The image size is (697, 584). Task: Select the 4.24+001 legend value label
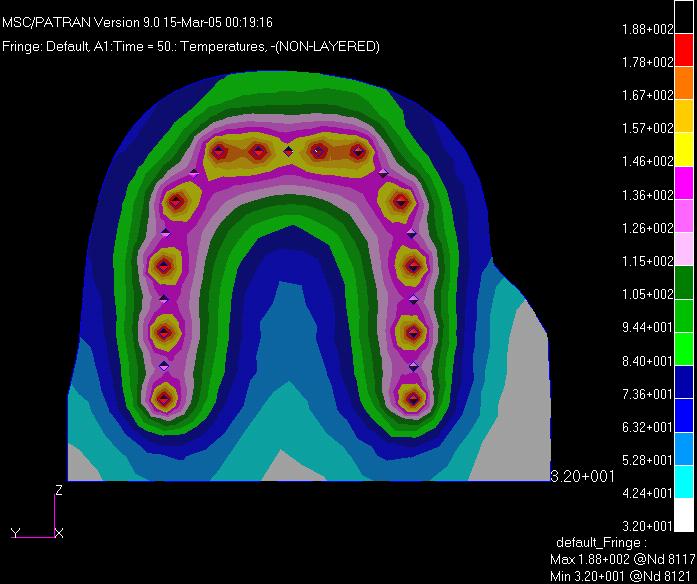click(x=649, y=493)
